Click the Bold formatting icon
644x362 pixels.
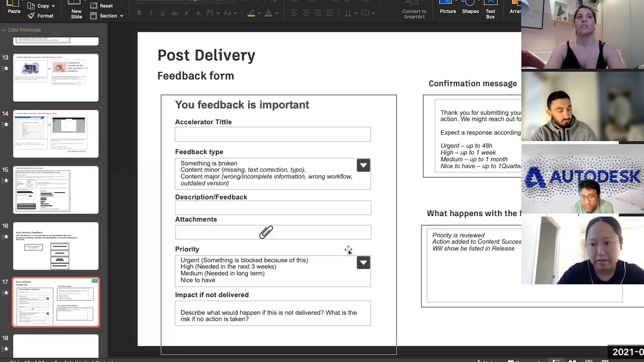(139, 13)
